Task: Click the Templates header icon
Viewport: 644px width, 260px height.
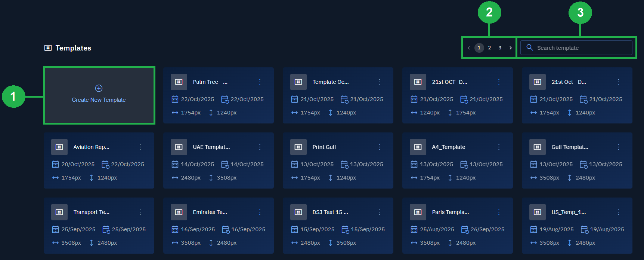Action: 48,48
